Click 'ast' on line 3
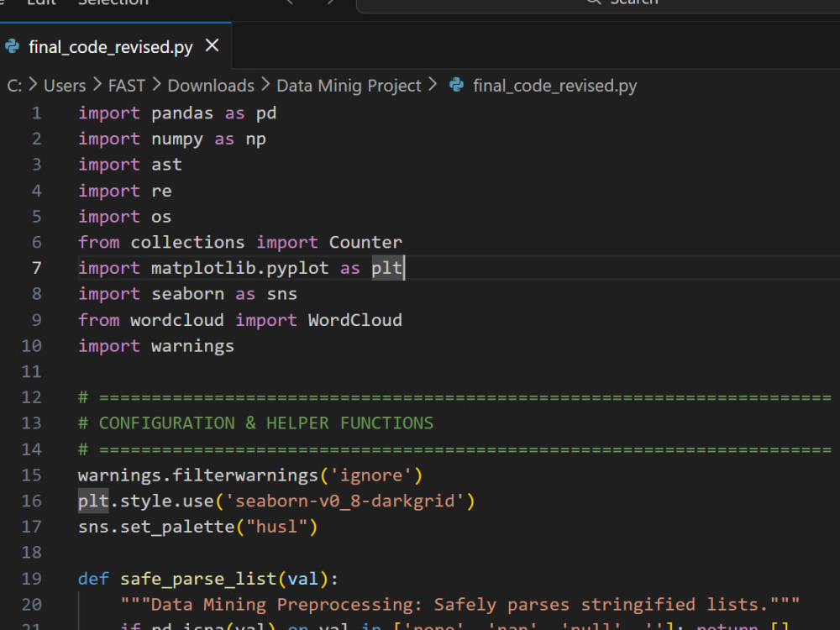Image resolution: width=840 pixels, height=630 pixels. (x=166, y=165)
